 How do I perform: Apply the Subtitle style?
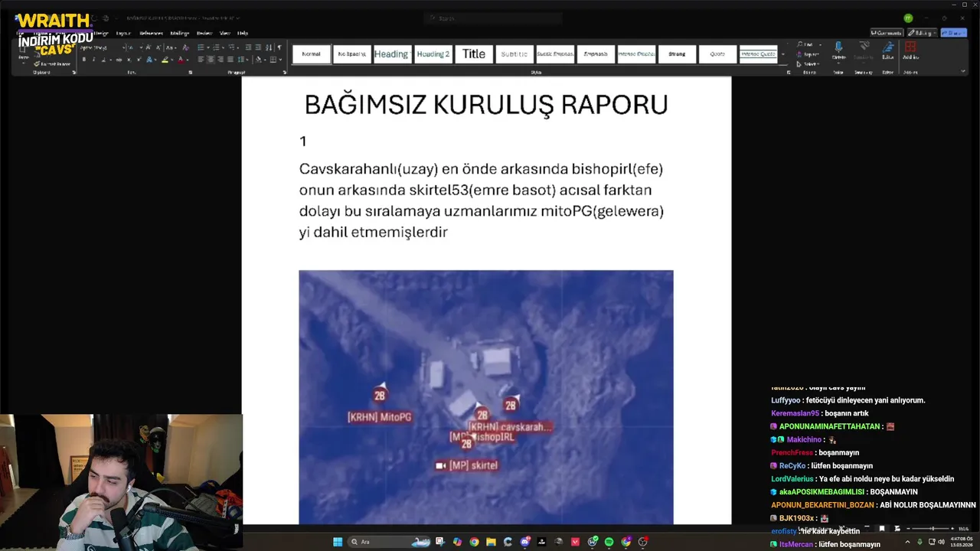pos(514,54)
